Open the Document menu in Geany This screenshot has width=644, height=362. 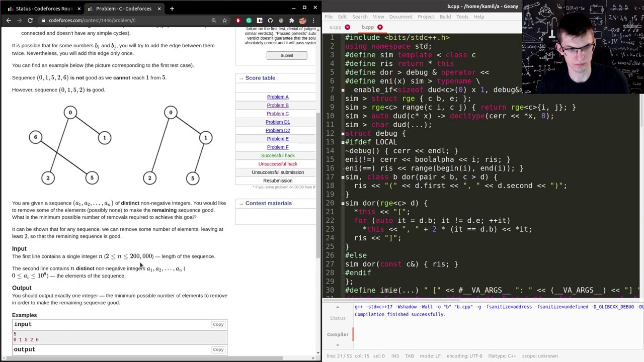pyautogui.click(x=400, y=17)
